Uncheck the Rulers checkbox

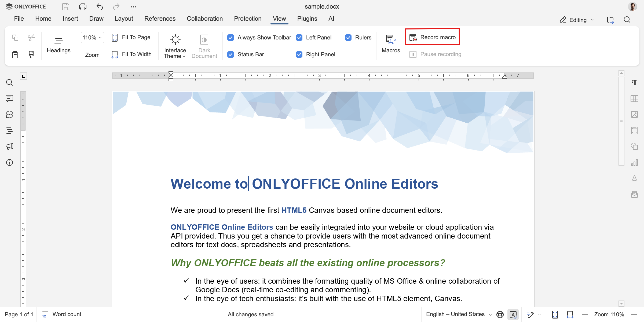(x=348, y=38)
